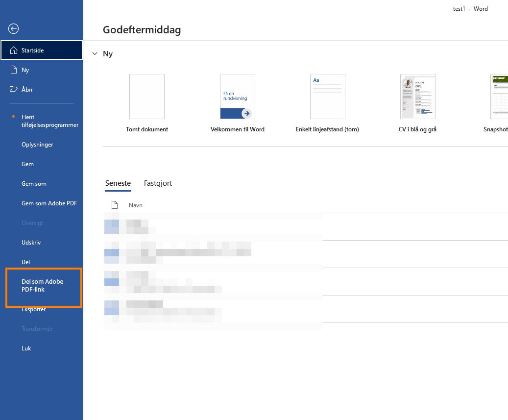Click Hent tilføjelsesprogrammer
This screenshot has width=508, height=420.
49,121
